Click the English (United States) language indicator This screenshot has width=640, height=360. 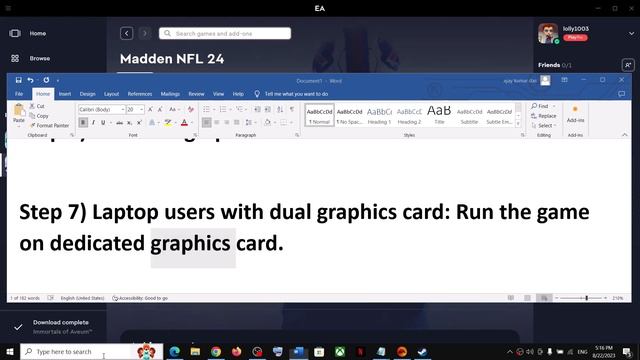(x=82, y=298)
